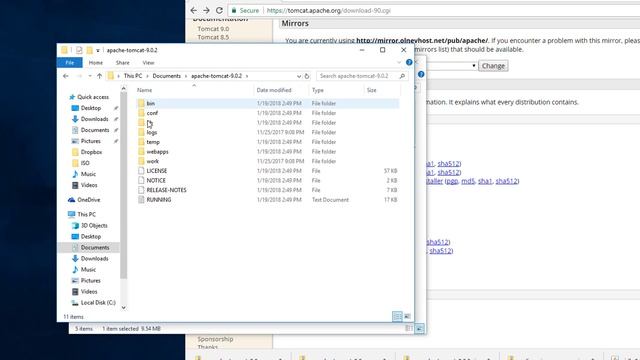640x360 pixels.
Task: Open Downloads under Quick access
Action: click(x=94, y=119)
